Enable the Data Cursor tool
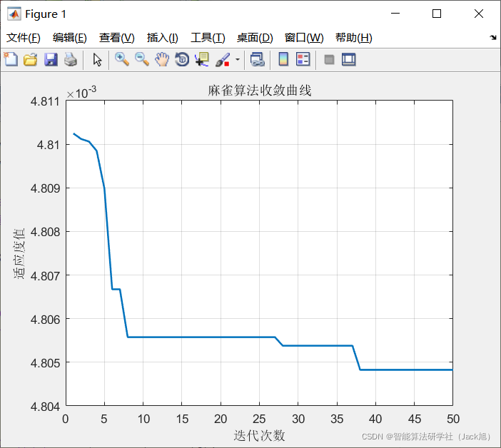This screenshot has width=501, height=448. coord(202,60)
